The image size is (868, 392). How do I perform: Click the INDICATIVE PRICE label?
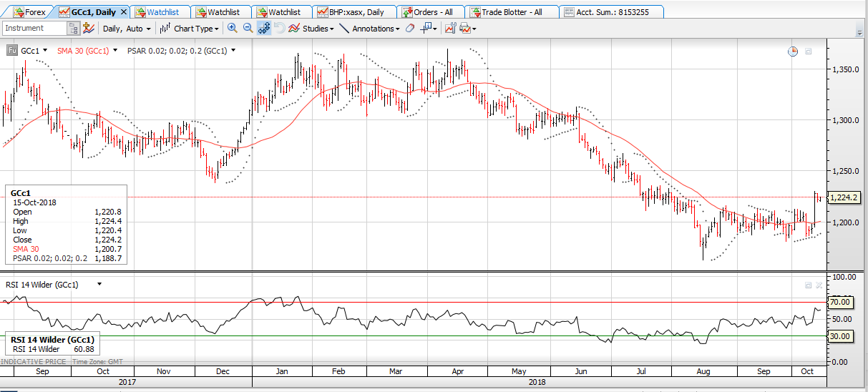tap(33, 362)
